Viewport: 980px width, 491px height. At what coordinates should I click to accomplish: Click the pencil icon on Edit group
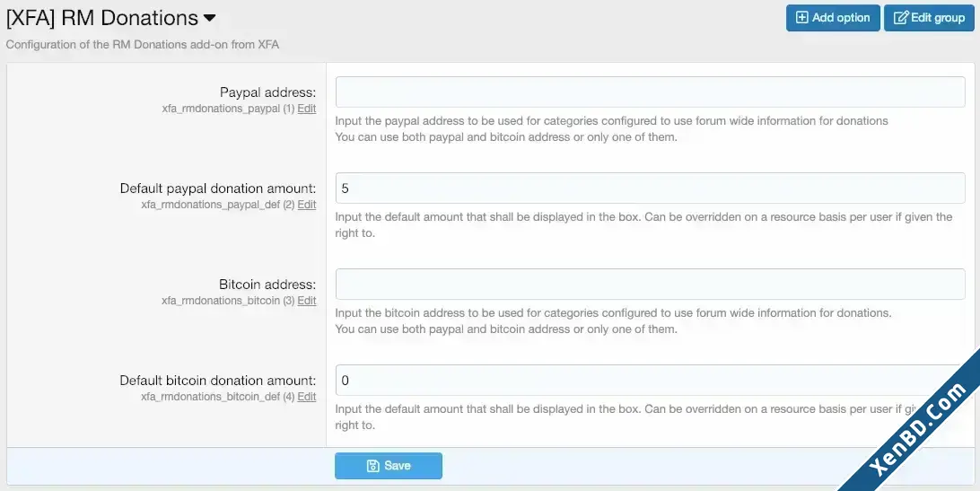tap(901, 18)
